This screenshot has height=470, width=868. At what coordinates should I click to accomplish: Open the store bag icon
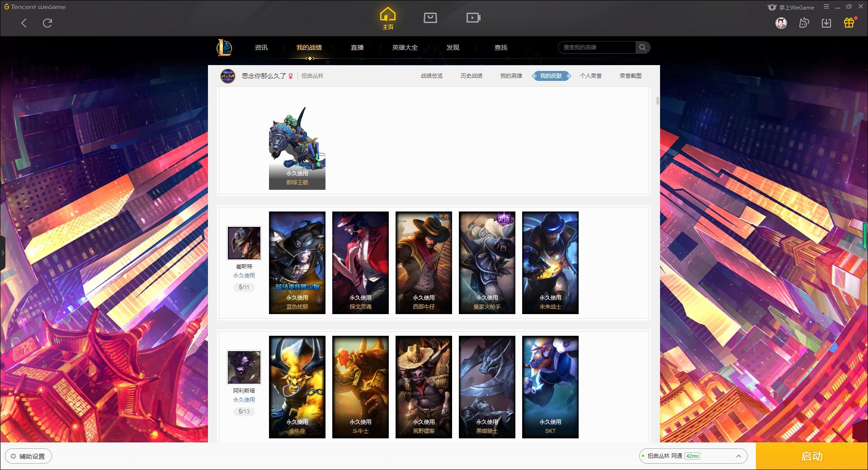pos(430,18)
